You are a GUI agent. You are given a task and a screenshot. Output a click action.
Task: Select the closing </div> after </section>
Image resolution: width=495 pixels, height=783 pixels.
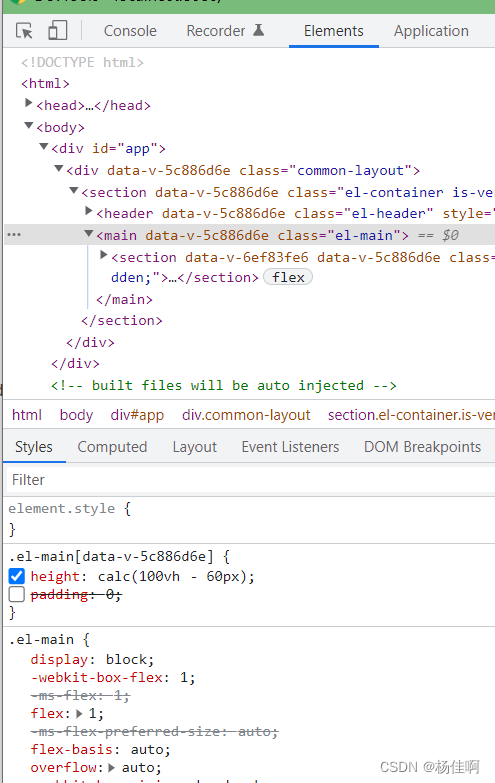tap(90, 343)
